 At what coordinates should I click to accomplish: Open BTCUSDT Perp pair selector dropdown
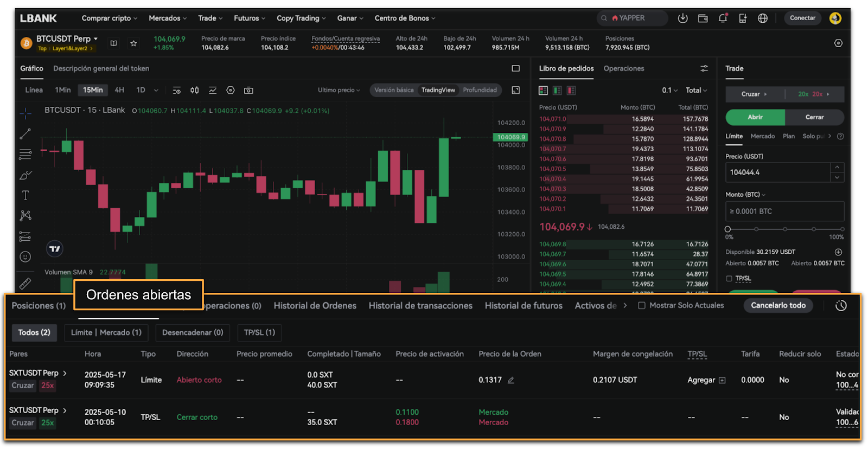[x=67, y=39]
